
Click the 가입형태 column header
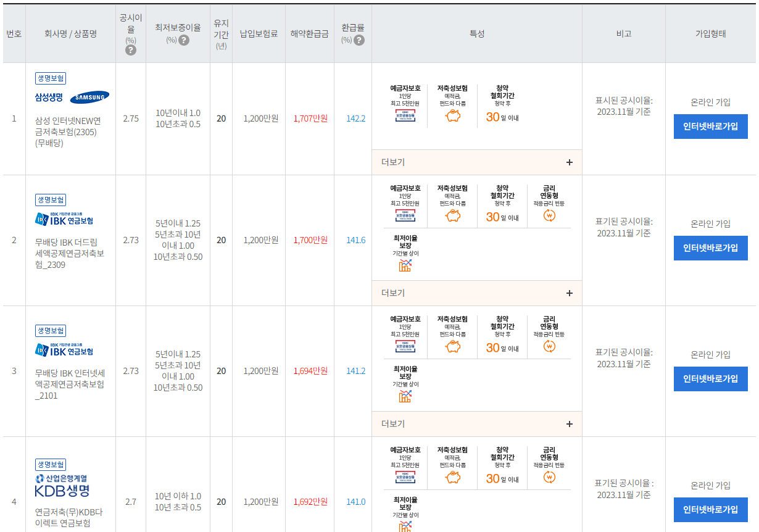click(711, 34)
